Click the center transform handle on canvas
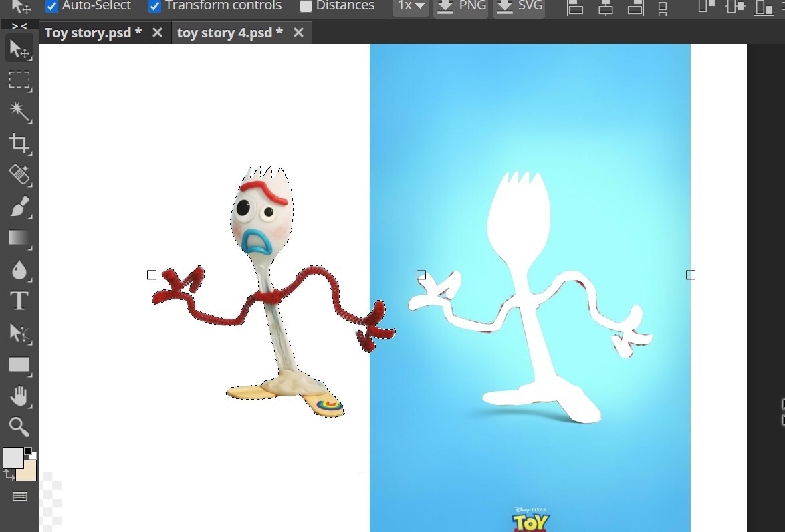The image size is (785, 532). [421, 275]
